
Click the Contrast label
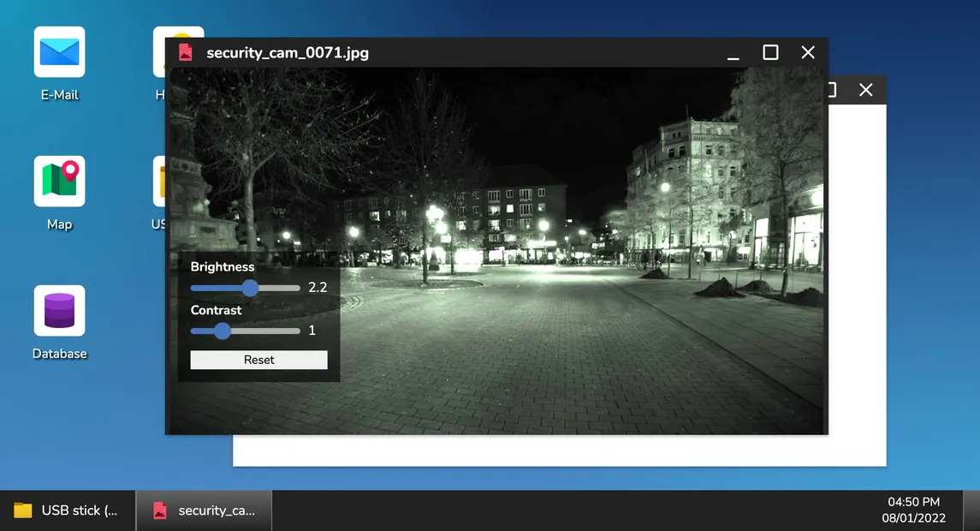pos(217,310)
